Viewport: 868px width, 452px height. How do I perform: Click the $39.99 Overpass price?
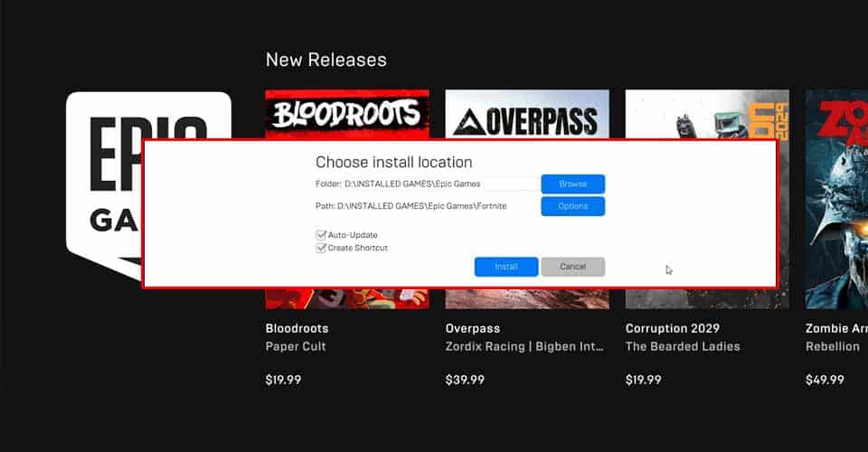[465, 380]
